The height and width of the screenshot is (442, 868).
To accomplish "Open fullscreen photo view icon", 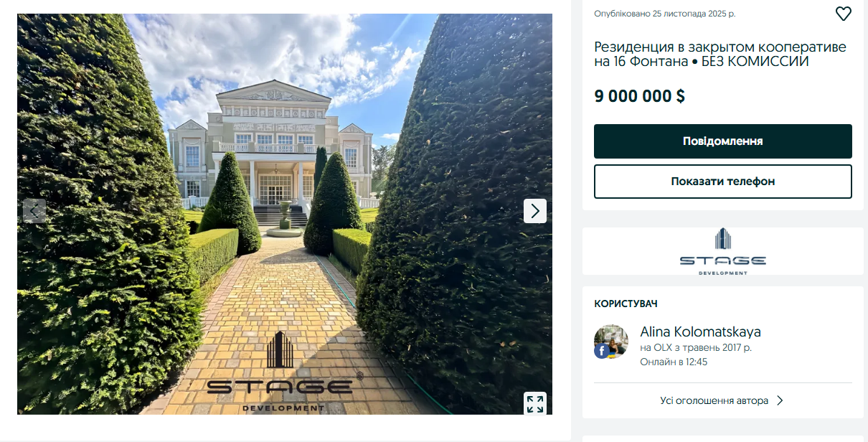I will point(535,403).
